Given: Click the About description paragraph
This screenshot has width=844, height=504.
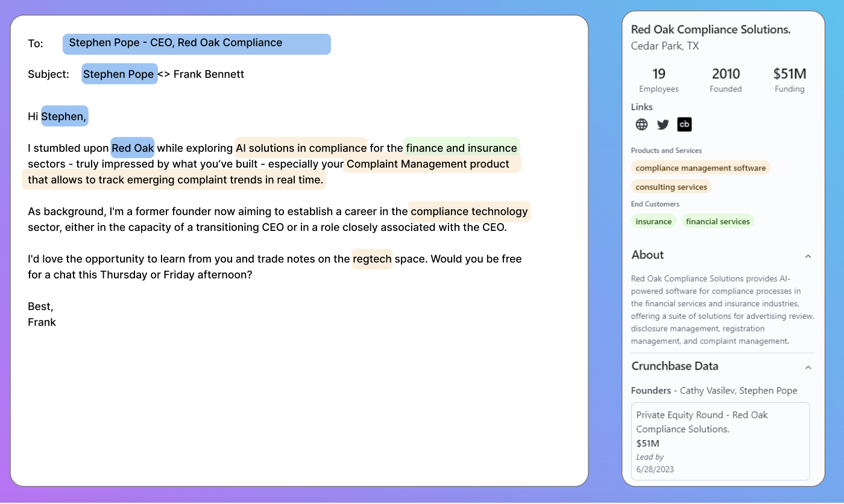Looking at the screenshot, I should [723, 309].
